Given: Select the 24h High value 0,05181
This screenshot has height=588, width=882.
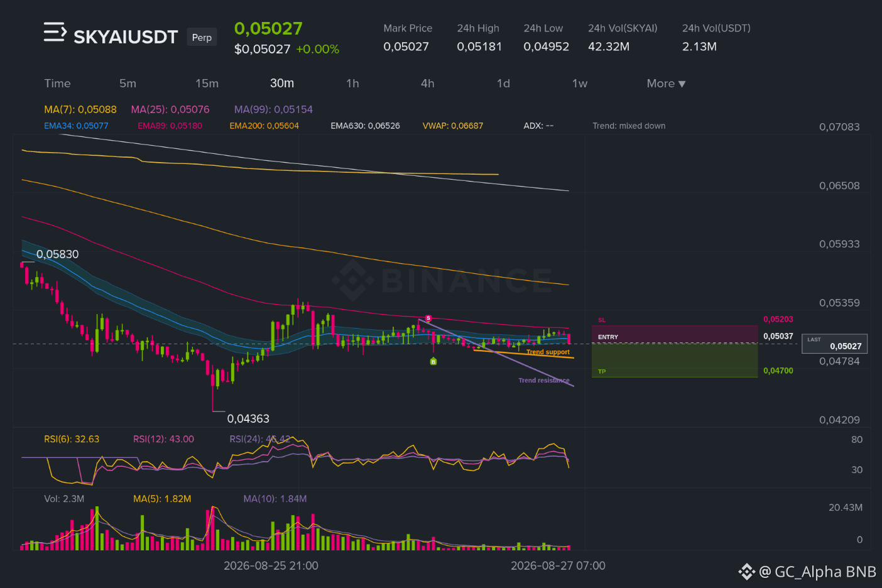Looking at the screenshot, I should (x=479, y=46).
